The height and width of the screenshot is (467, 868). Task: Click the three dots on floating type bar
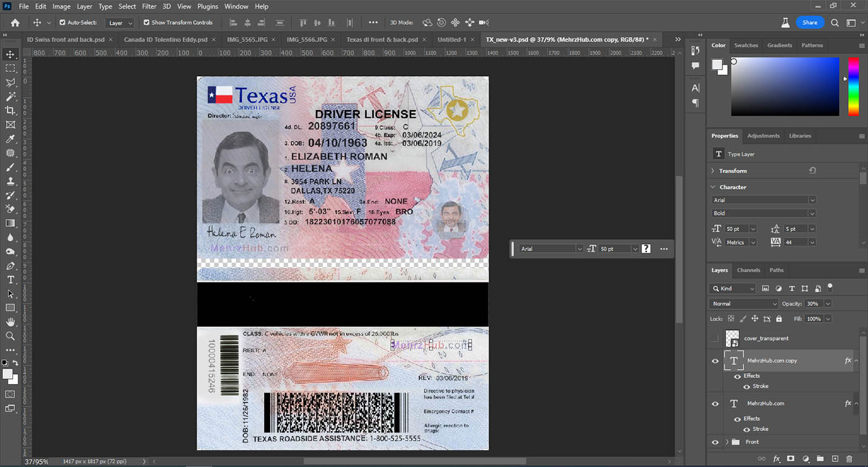[664, 249]
